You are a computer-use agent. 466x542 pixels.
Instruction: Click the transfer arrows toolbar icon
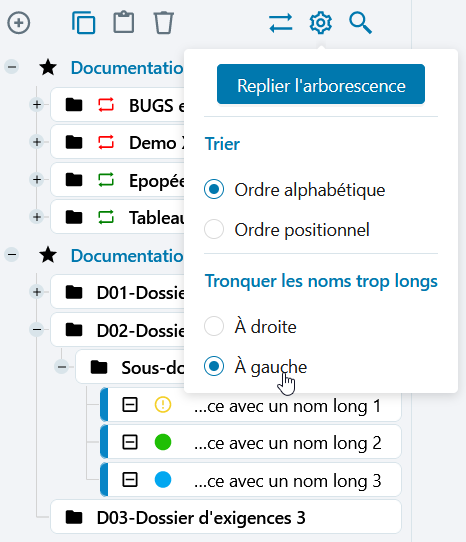281,23
